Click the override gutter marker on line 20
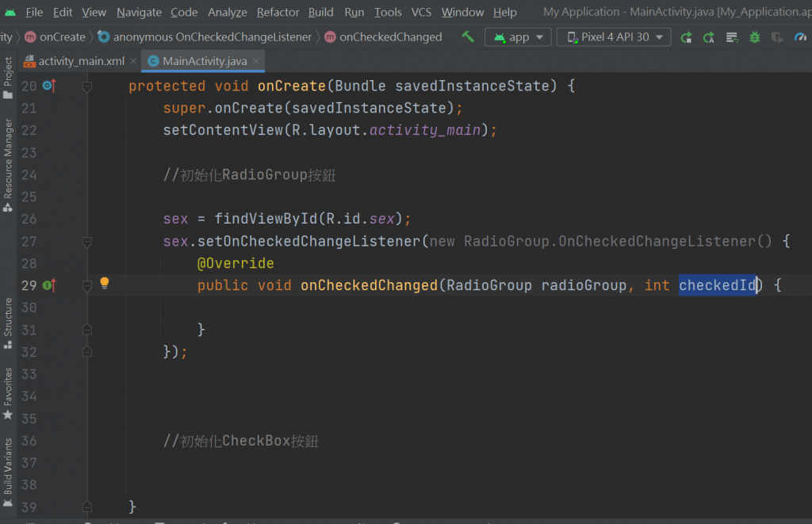Viewport: 812px width, 524px height. tap(49, 86)
